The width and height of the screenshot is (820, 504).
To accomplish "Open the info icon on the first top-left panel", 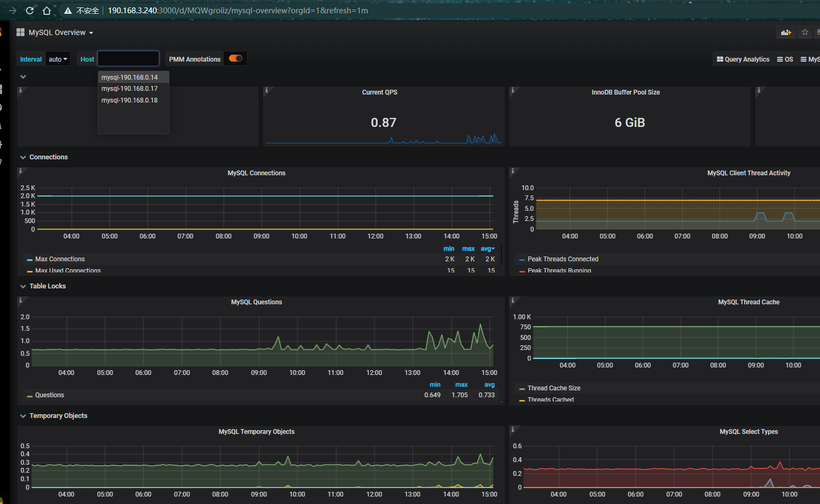I will pos(20,90).
